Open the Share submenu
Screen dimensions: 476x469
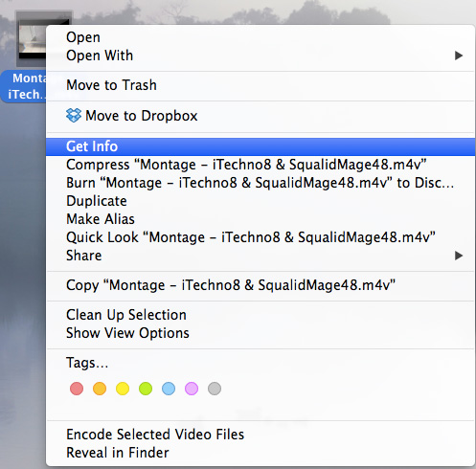pyautogui.click(x=261, y=256)
